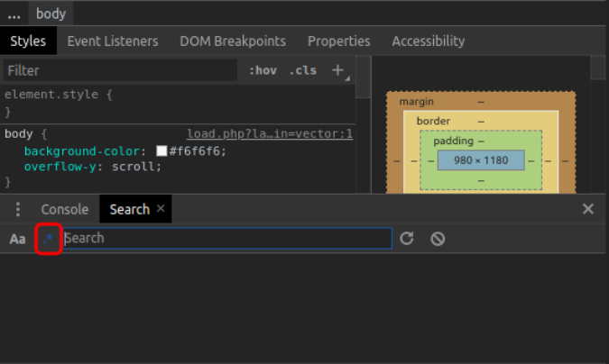Edit the scroll value
Image resolution: width=609 pixels, height=364 pixels.
pos(134,167)
